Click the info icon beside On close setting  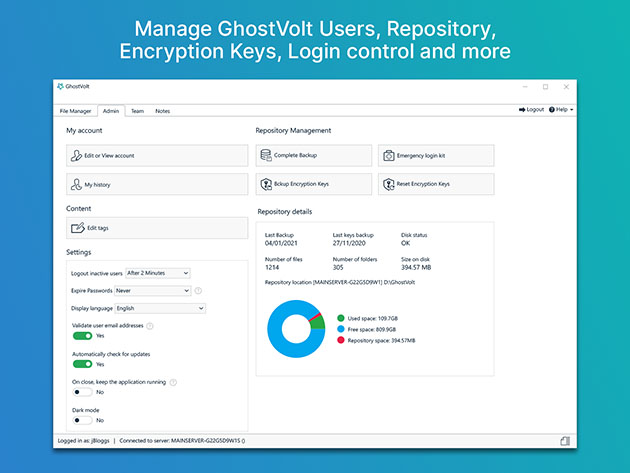click(173, 382)
